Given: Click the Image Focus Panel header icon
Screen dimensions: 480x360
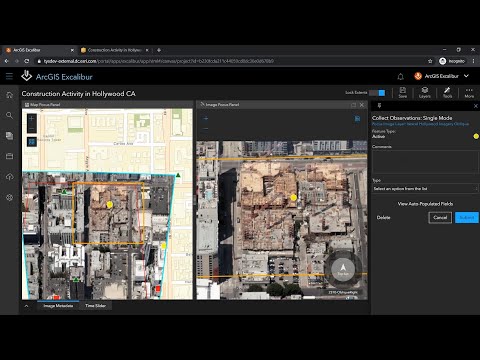Looking at the screenshot, I should click(x=202, y=105).
